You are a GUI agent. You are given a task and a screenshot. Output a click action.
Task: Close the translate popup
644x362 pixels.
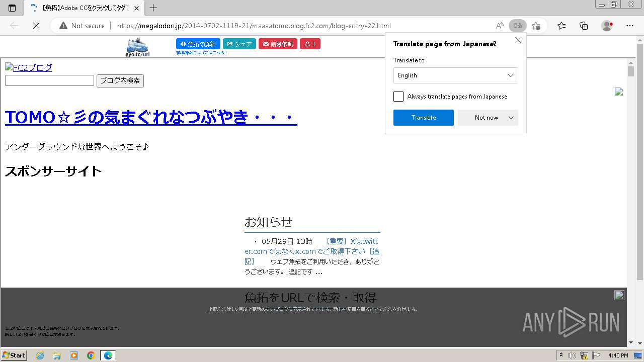[x=518, y=40]
